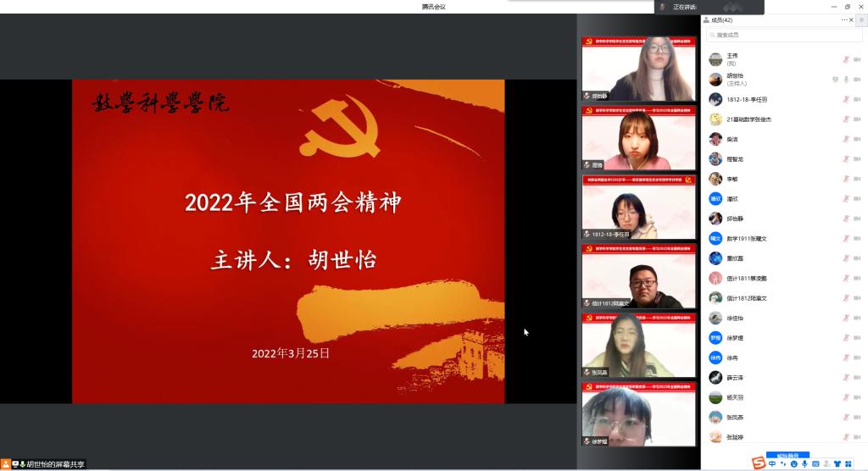Click the screen-share icon in 胡世怡's row
Screen dimensions: 868x471
click(x=835, y=79)
